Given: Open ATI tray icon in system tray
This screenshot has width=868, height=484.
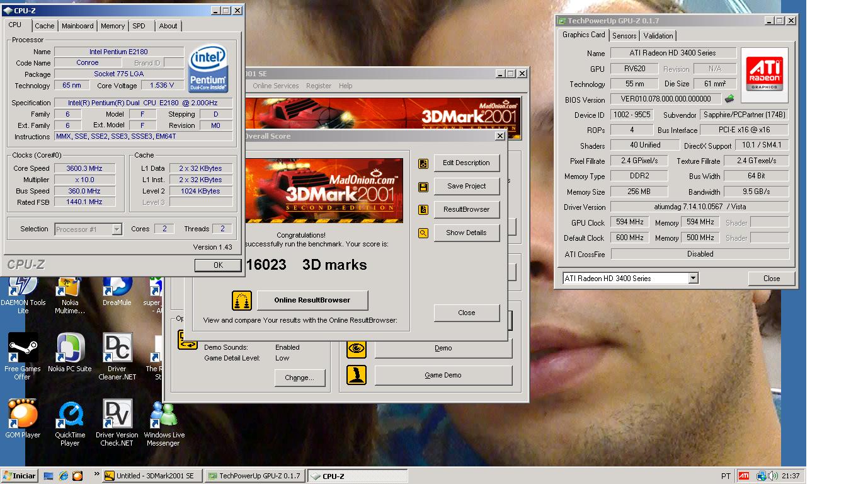Looking at the screenshot, I should pos(744,476).
